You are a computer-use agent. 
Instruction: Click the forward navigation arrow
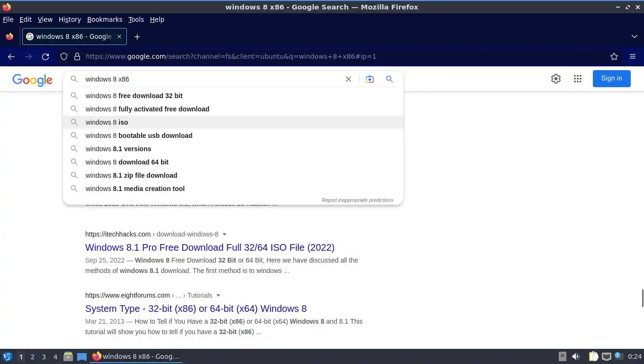click(28, 56)
